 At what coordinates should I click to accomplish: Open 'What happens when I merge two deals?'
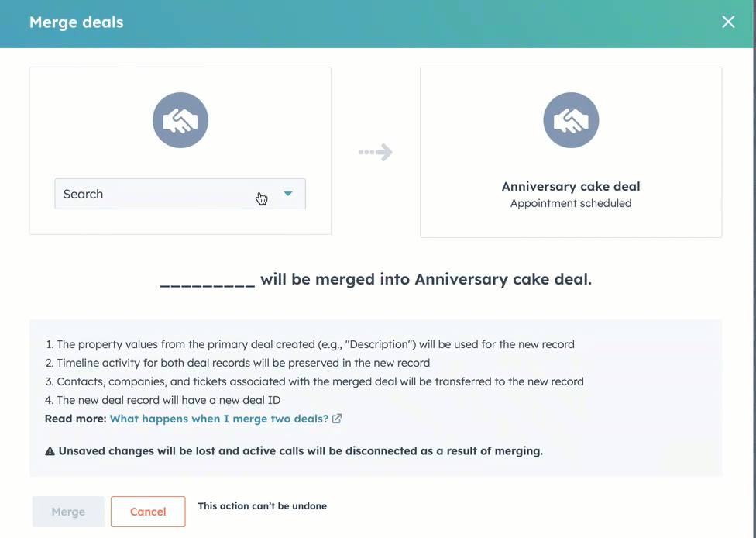pyautogui.click(x=219, y=419)
